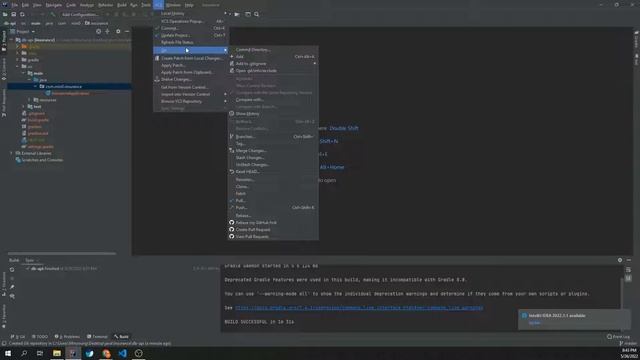The image size is (640, 360).
Task: Expand Browse VCS Repository submenu
Action: coord(191,101)
